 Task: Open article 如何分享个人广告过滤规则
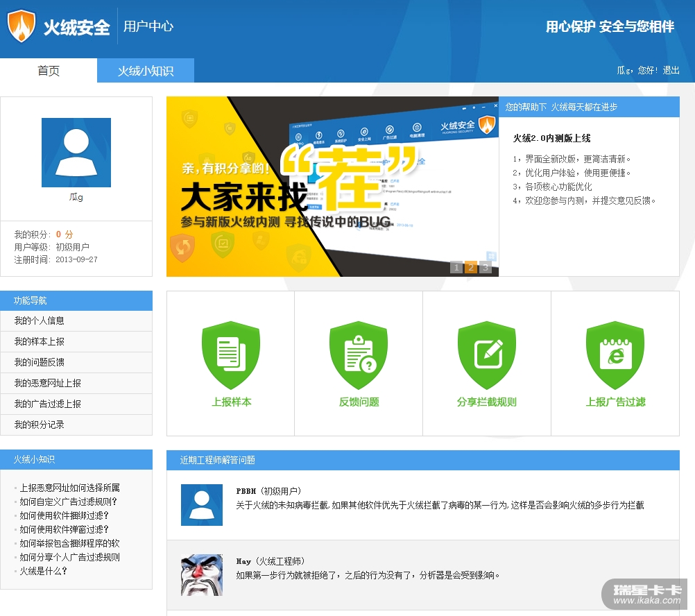click(69, 557)
